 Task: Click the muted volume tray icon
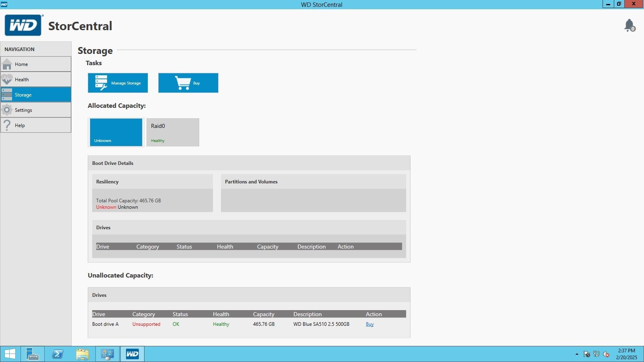click(x=606, y=354)
